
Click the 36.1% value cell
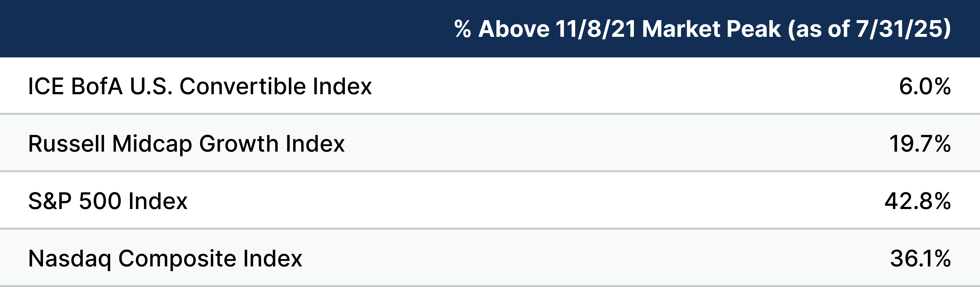click(x=920, y=259)
